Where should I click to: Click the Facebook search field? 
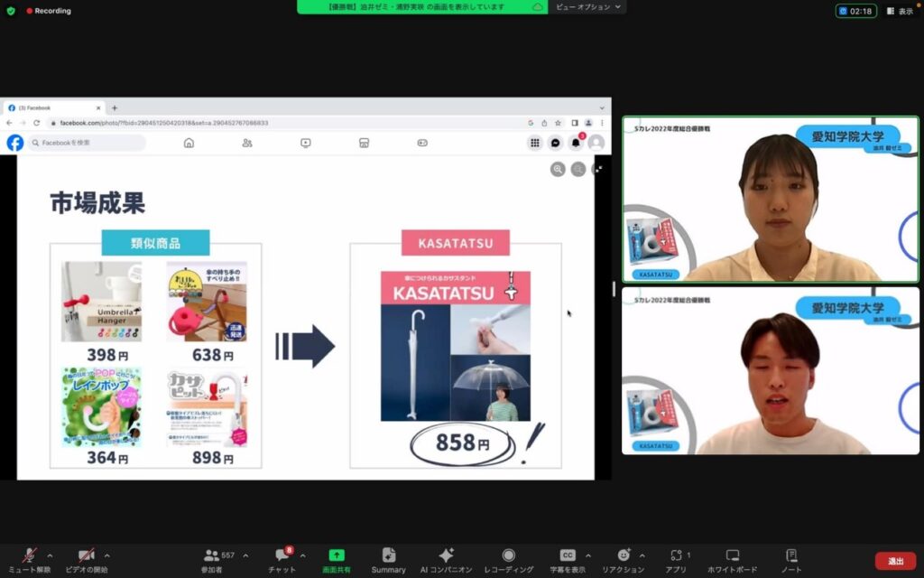(88, 143)
